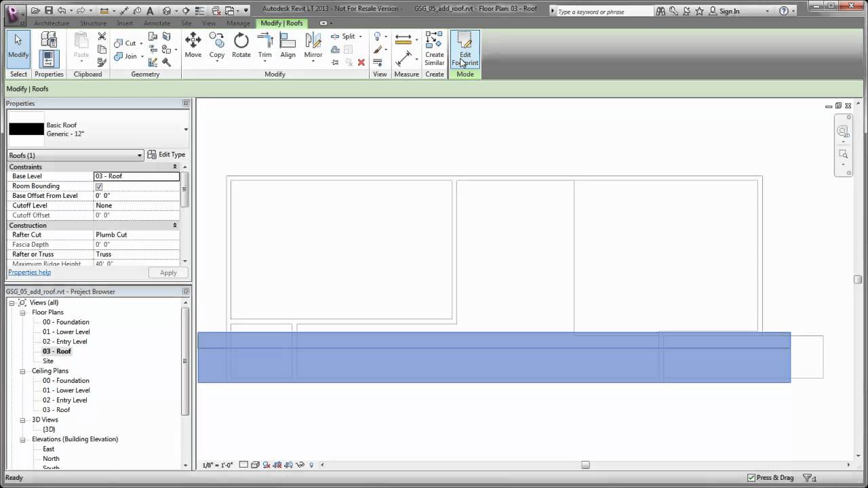Open the Properties help link
Viewport: 868px width, 488px height.
pos(29,272)
